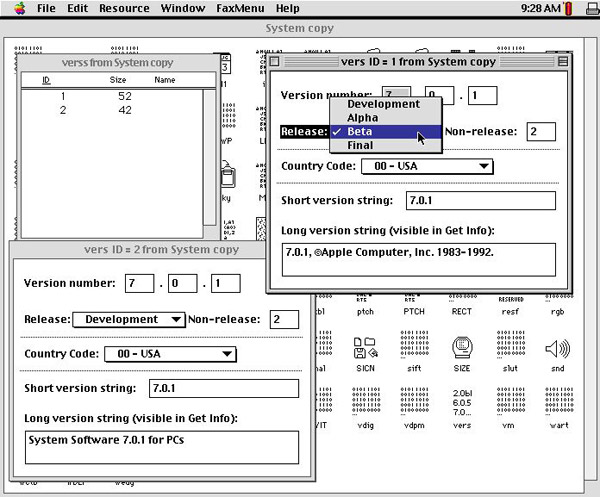Choose Development in the Release popup list
The width and height of the screenshot is (600, 497).
pyautogui.click(x=383, y=104)
